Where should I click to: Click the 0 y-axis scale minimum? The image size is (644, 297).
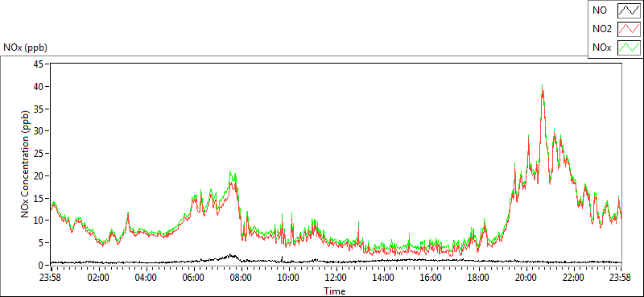[x=41, y=265]
